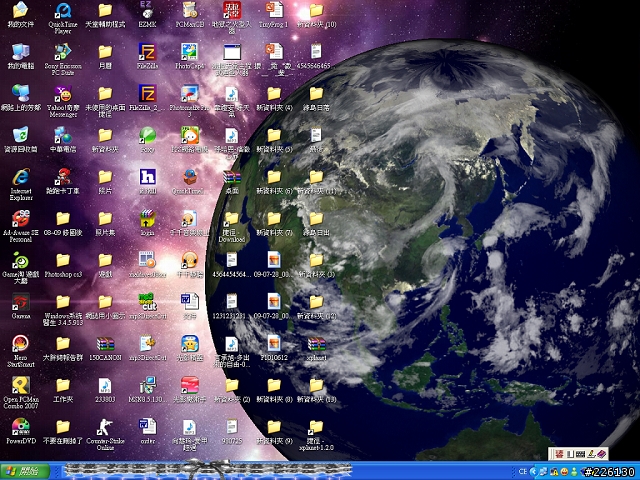640x480 pixels.
Task: Open the 910725 text file
Action: 232,431
